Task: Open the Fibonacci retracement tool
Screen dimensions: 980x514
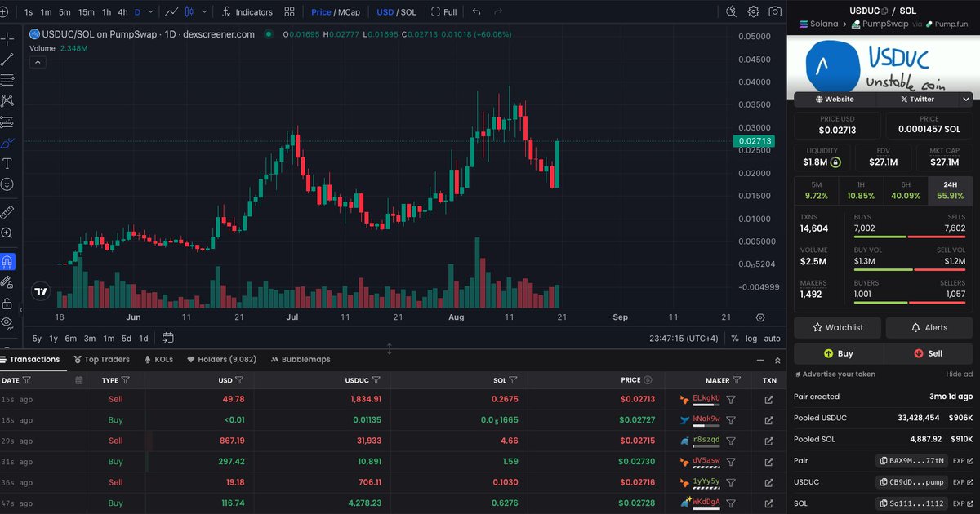Action: pos(7,80)
